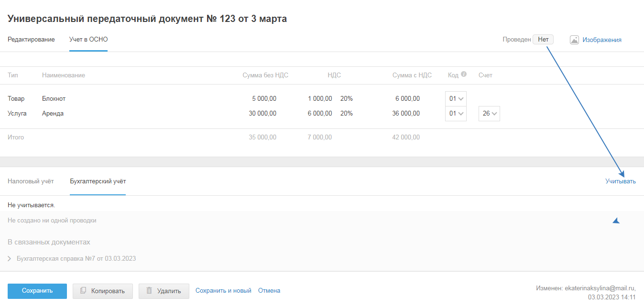Click the Учитывать link

pos(620,181)
